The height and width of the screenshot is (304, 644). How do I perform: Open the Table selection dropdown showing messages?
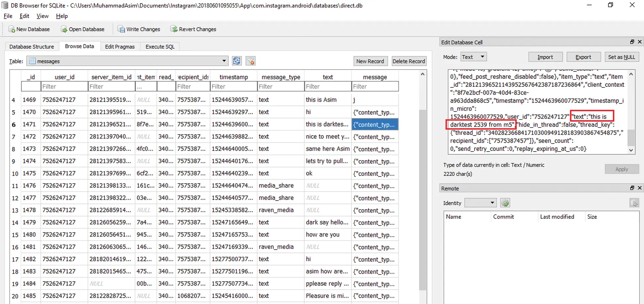(x=128, y=61)
